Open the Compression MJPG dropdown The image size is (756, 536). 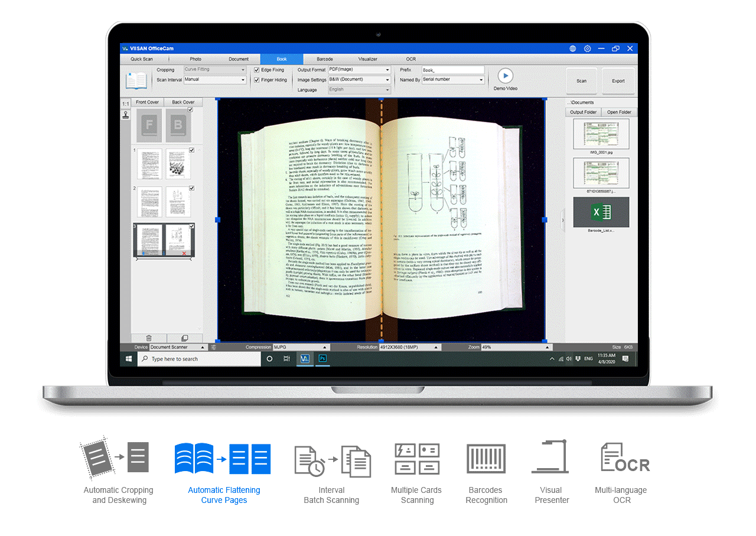(300, 347)
